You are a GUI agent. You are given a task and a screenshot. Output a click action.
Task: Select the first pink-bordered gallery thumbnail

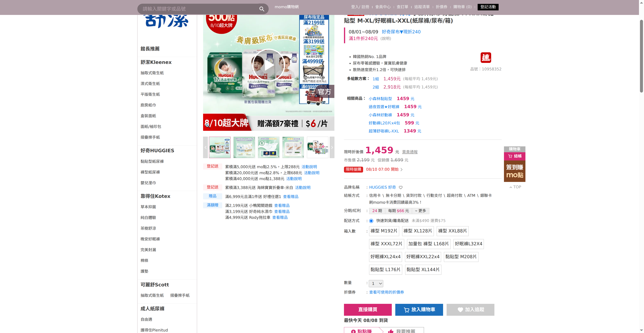tap(220, 147)
